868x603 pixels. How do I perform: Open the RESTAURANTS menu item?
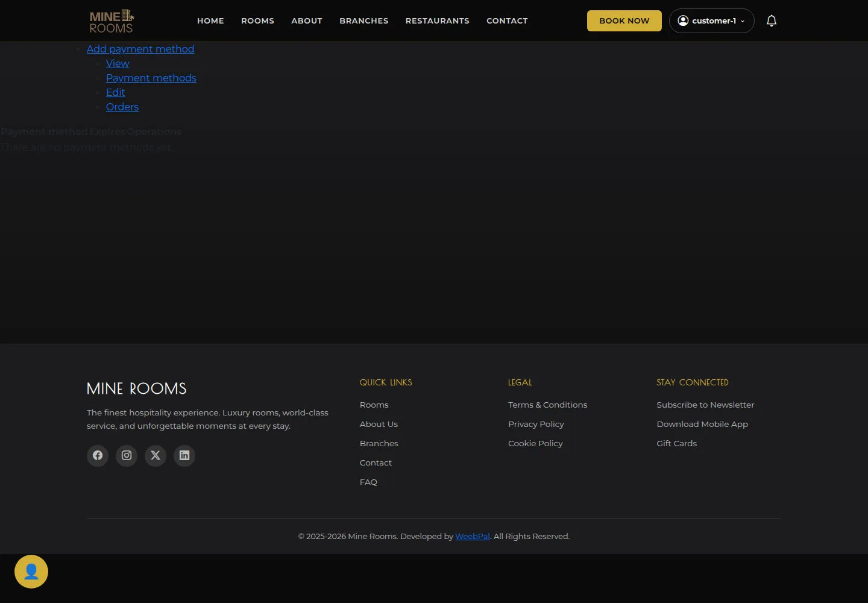coord(438,21)
